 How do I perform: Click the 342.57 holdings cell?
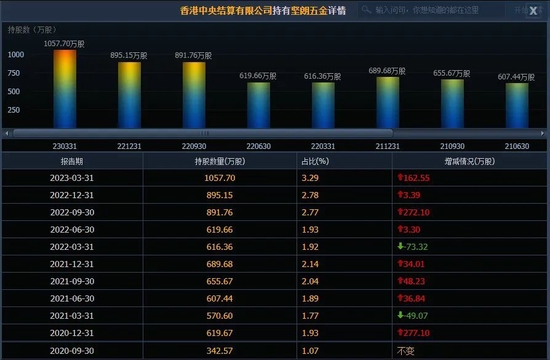220,351
